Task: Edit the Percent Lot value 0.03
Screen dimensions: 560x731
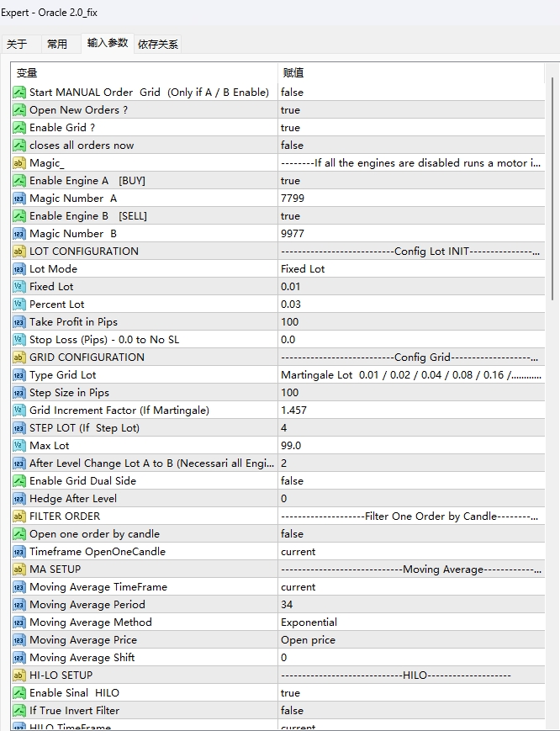Action: pos(411,305)
